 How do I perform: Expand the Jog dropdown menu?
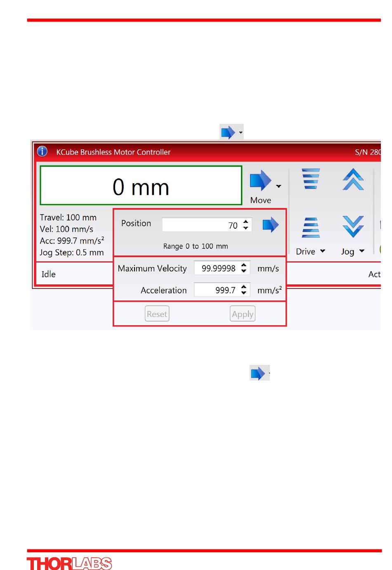pos(362,251)
